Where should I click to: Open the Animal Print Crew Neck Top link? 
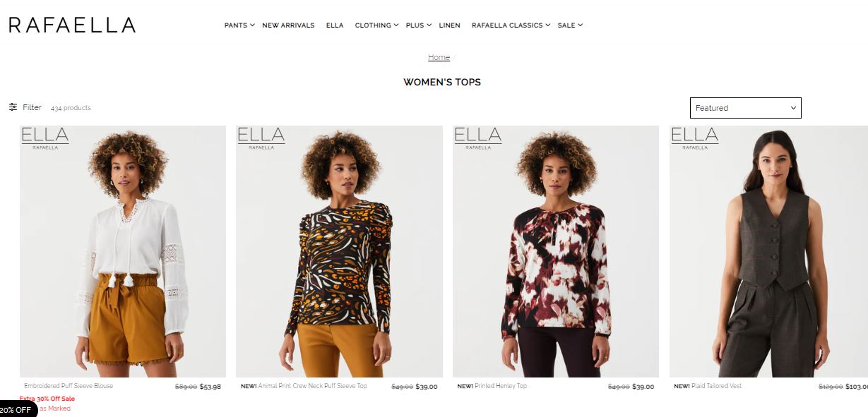pos(304,386)
